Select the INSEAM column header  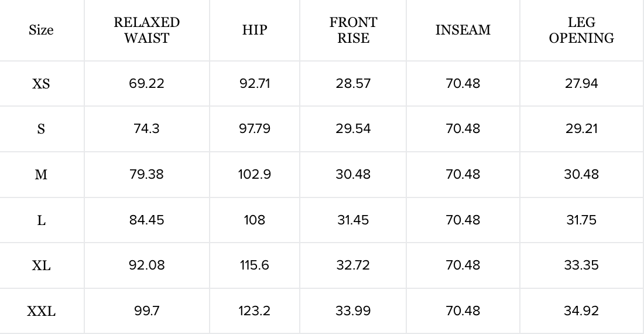463,30
